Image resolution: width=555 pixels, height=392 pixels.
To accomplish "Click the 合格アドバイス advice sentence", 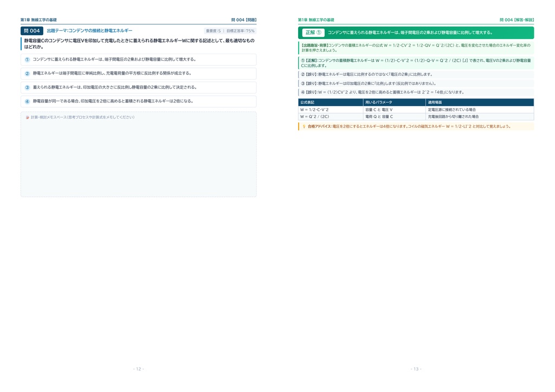I will [x=409, y=127].
